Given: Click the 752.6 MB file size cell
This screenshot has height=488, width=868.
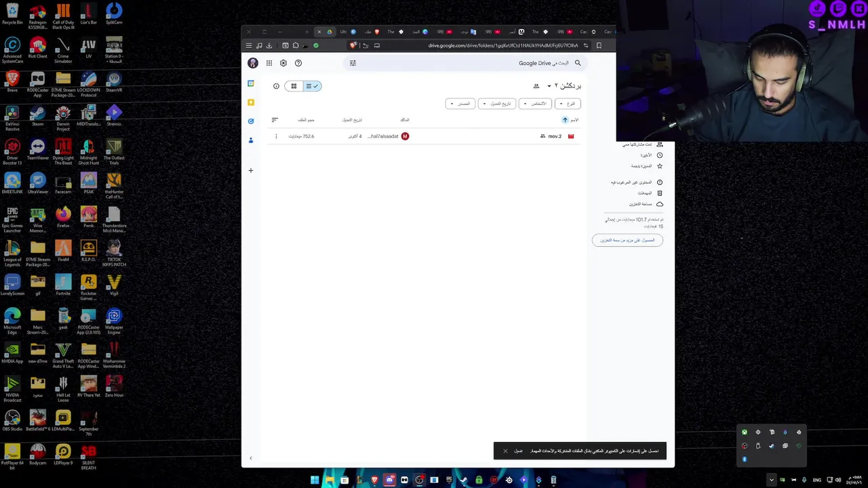Looking at the screenshot, I should pyautogui.click(x=301, y=136).
